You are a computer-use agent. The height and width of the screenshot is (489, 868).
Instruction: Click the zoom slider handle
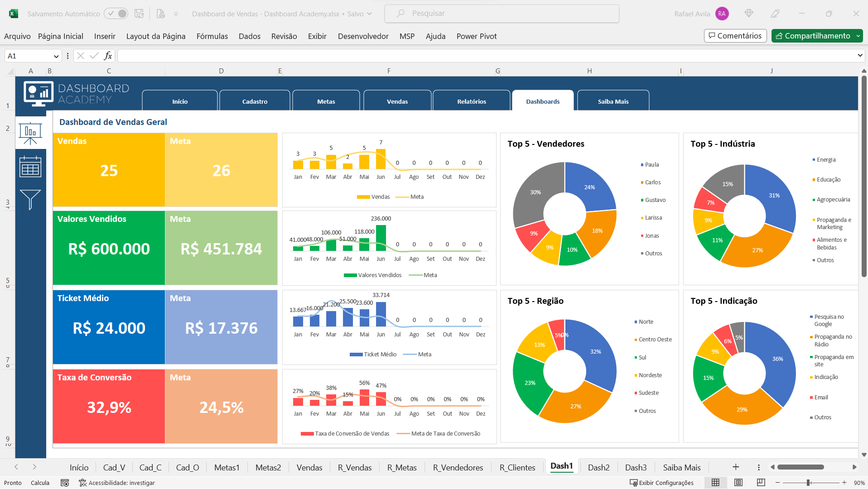[809, 483]
